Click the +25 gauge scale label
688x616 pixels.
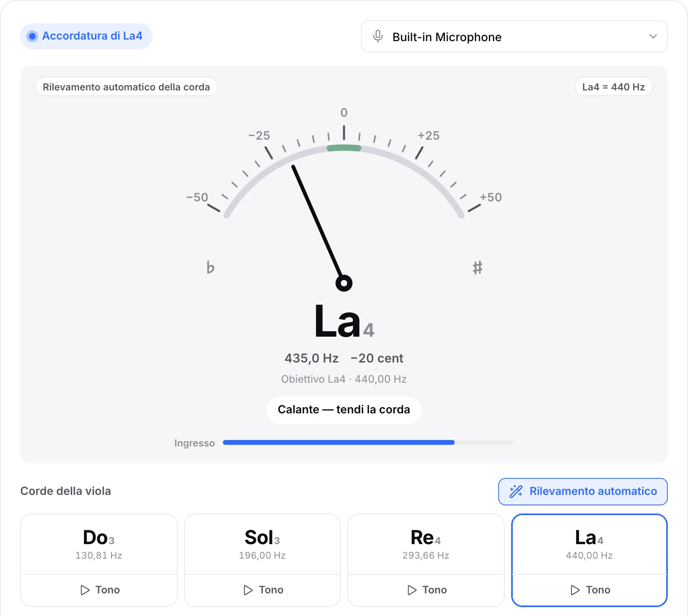tap(428, 136)
